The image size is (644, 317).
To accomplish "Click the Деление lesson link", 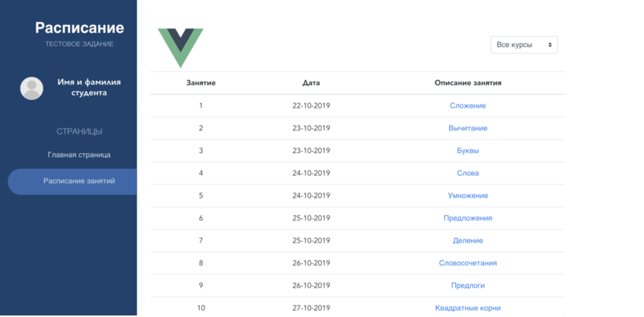I will (467, 241).
